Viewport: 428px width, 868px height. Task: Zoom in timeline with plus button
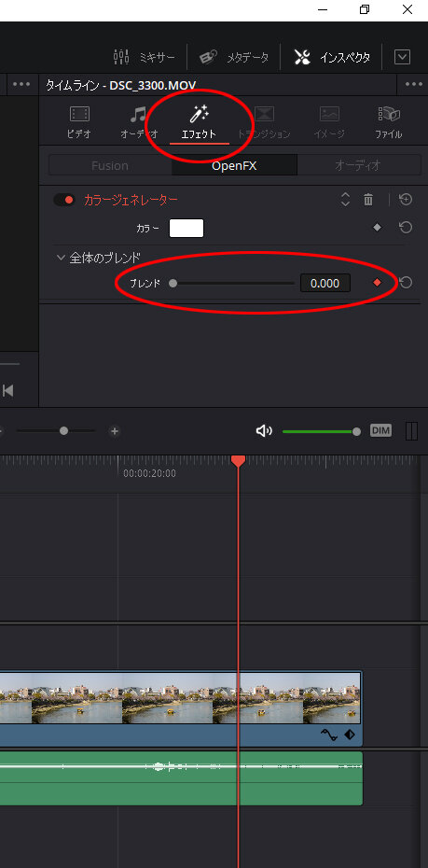(x=115, y=430)
